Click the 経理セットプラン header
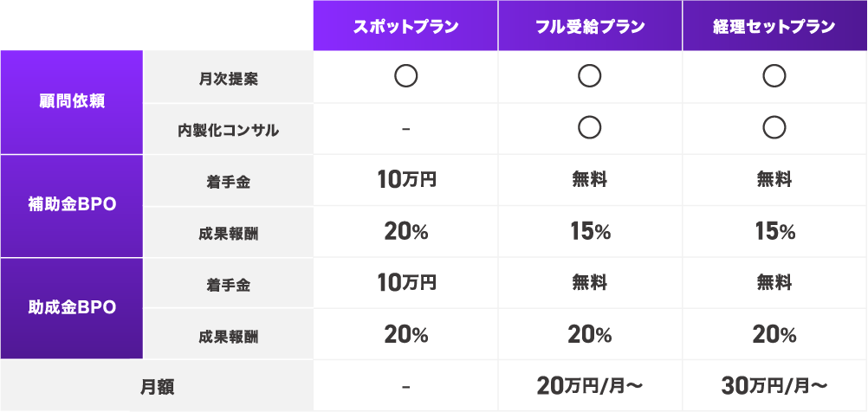This screenshot has height=412, width=868. point(775,26)
